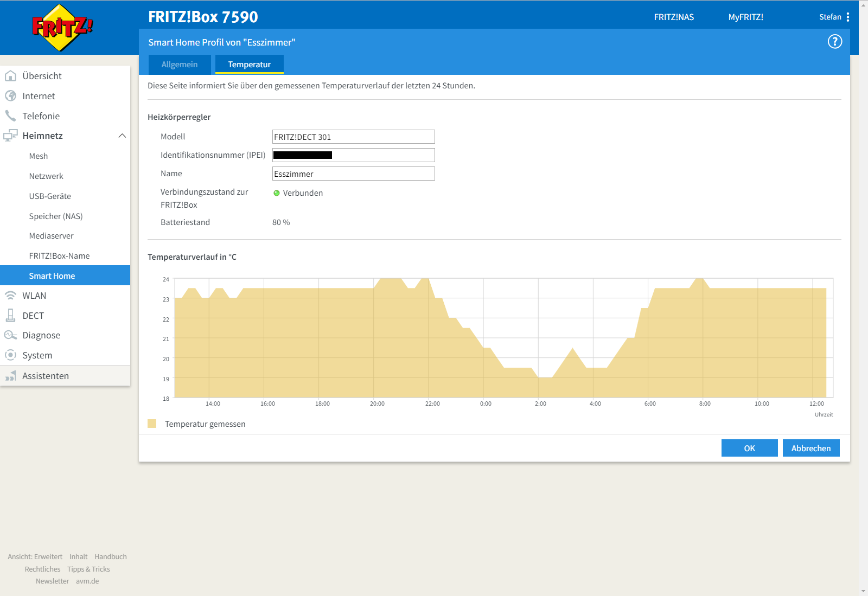Image resolution: width=868 pixels, height=596 pixels.
Task: Click the WLAN wifi icon
Action: [10, 296]
